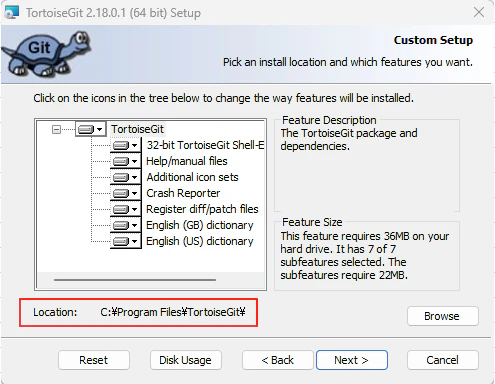
Task: Click the Feature Size description text
Action: tap(365, 256)
